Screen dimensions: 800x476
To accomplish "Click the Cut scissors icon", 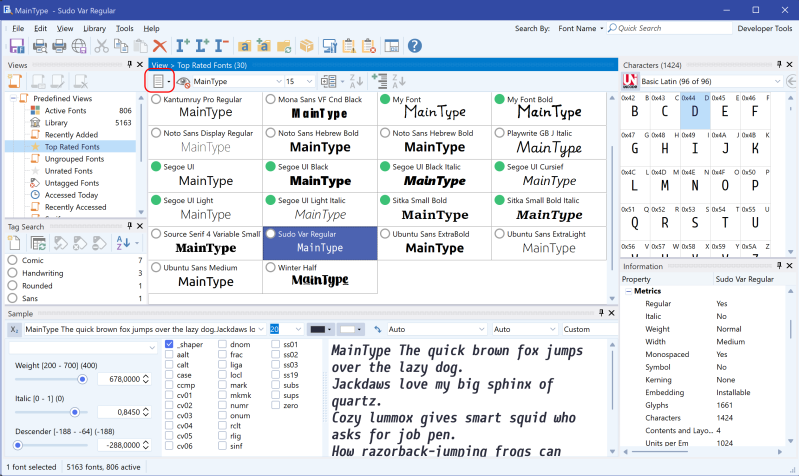I will (101, 46).
